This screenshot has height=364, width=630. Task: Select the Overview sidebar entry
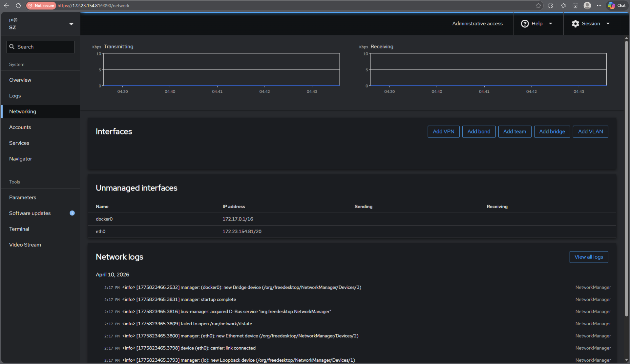pyautogui.click(x=20, y=80)
